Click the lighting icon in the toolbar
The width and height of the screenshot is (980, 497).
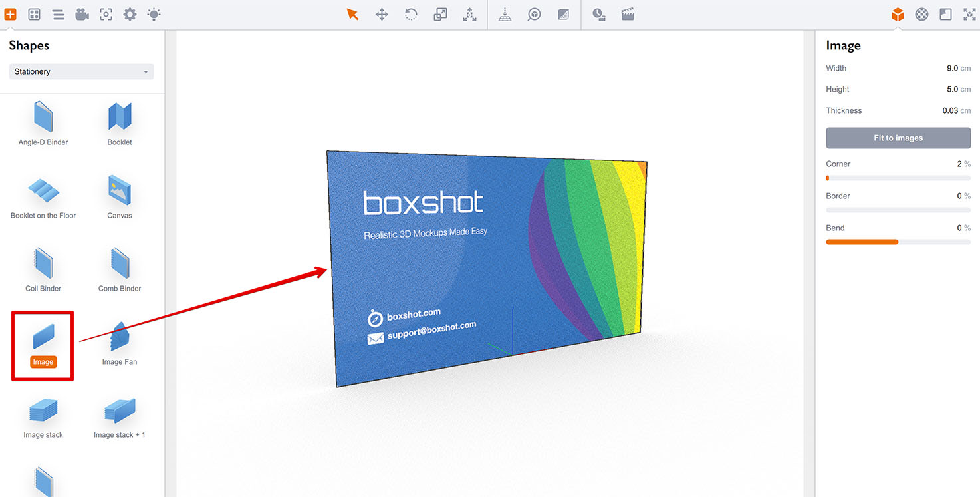[x=154, y=13]
